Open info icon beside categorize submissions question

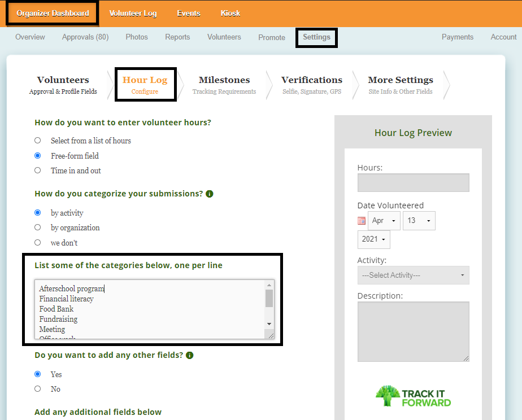[x=210, y=194]
